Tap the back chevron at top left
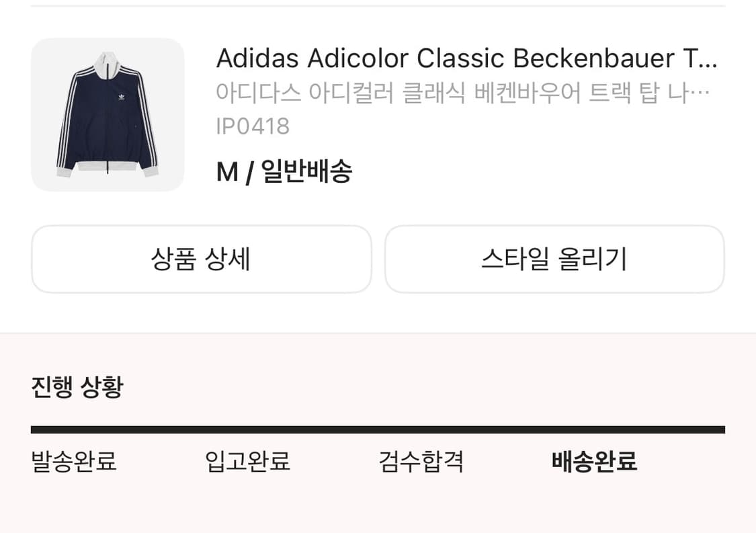756x533 pixels. [x=28, y=9]
